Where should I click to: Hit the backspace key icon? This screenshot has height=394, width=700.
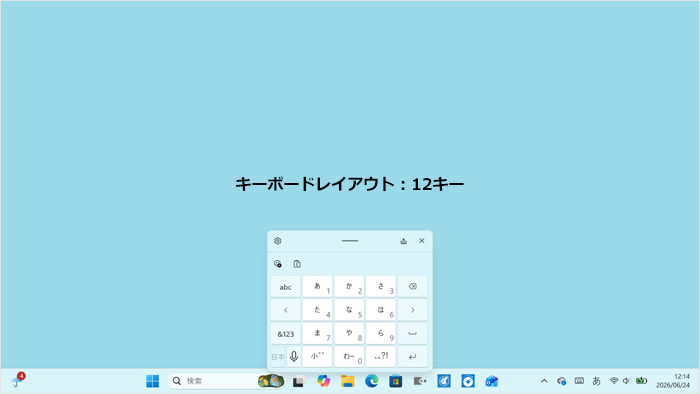pyautogui.click(x=412, y=286)
